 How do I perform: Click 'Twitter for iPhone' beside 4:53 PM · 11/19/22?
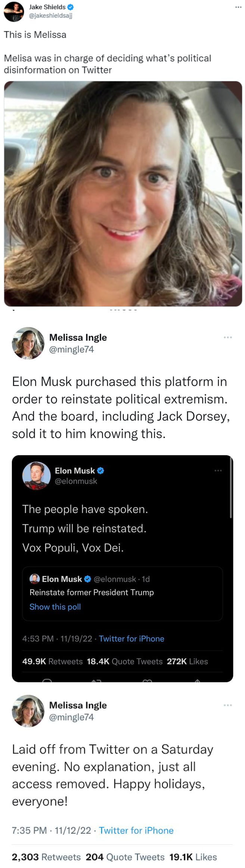tap(131, 639)
